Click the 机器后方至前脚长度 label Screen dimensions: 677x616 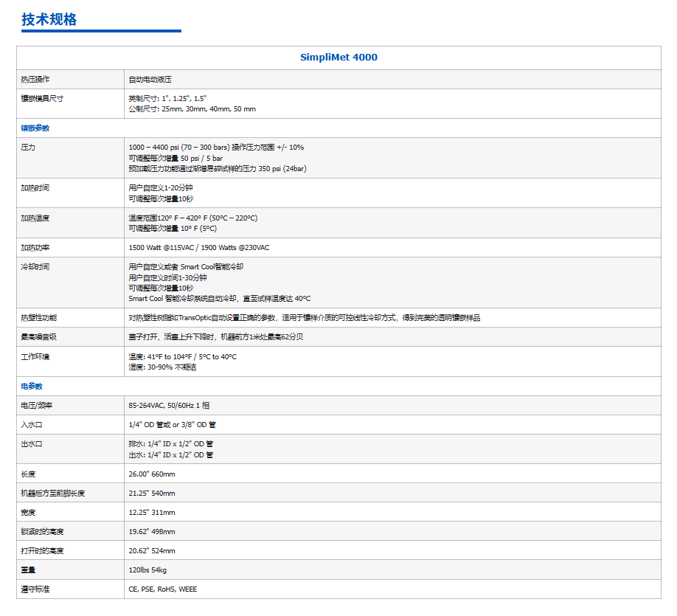(53, 494)
